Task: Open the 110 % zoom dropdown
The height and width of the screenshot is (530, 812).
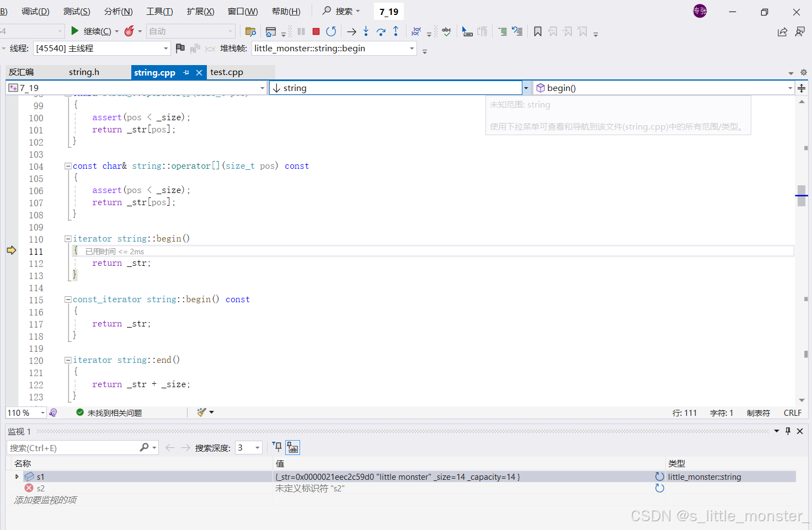Action: click(42, 413)
